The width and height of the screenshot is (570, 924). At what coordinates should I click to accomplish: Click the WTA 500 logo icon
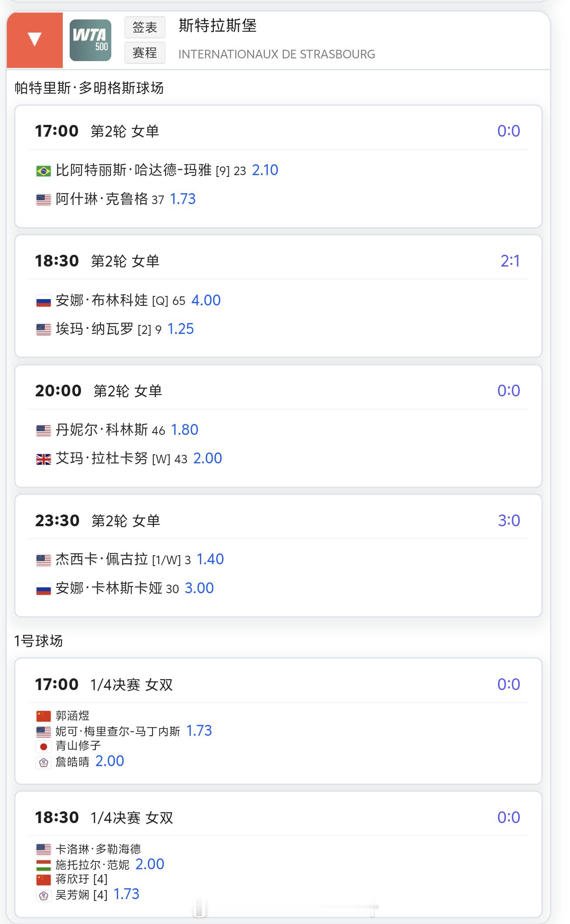(90, 40)
